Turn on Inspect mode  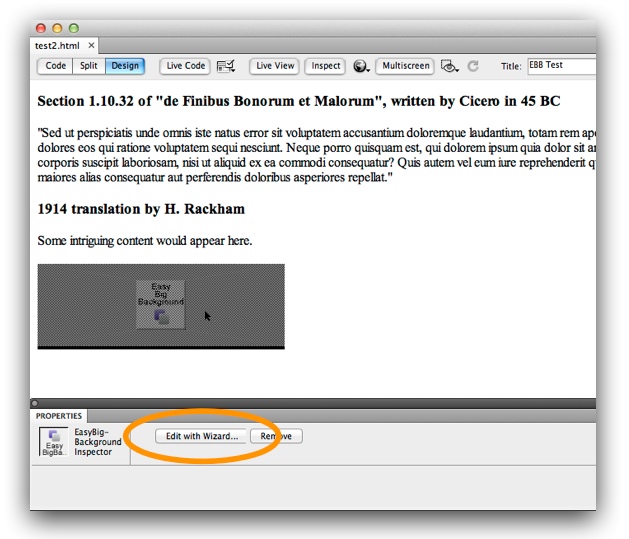(x=325, y=66)
